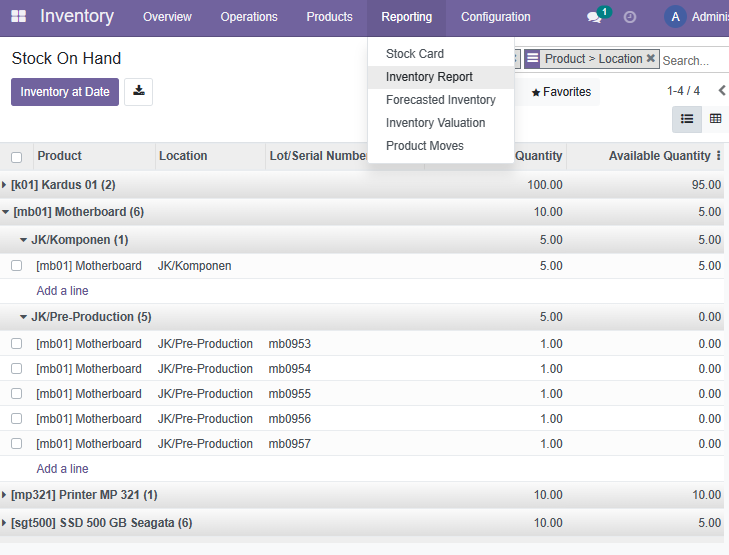
Task: Open the Operations menu
Action: pyautogui.click(x=249, y=17)
